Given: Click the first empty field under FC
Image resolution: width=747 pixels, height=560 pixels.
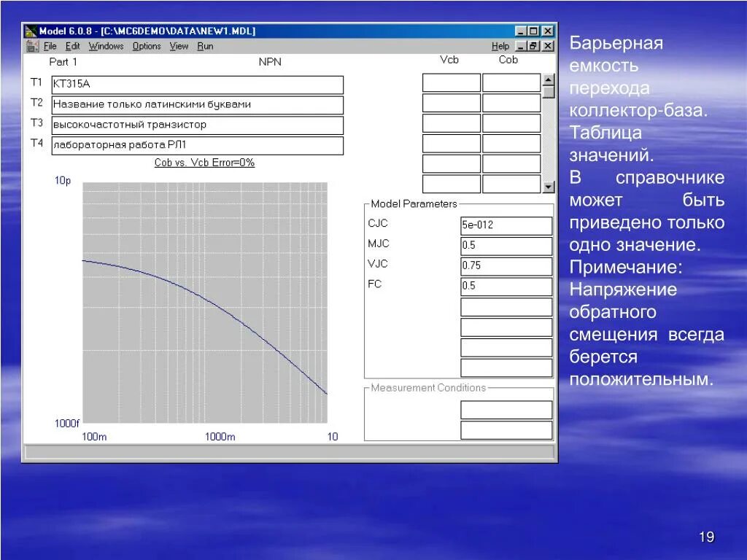Looking at the screenshot, I should [x=506, y=307].
